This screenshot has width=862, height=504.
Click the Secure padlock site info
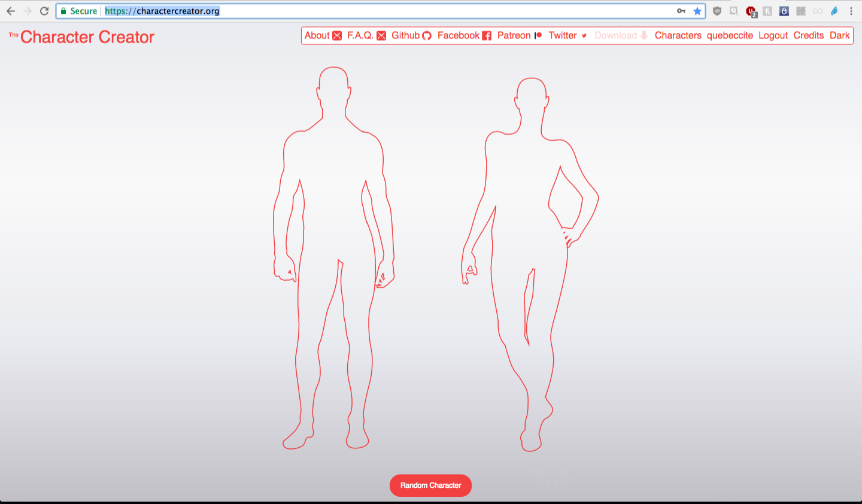pos(78,11)
